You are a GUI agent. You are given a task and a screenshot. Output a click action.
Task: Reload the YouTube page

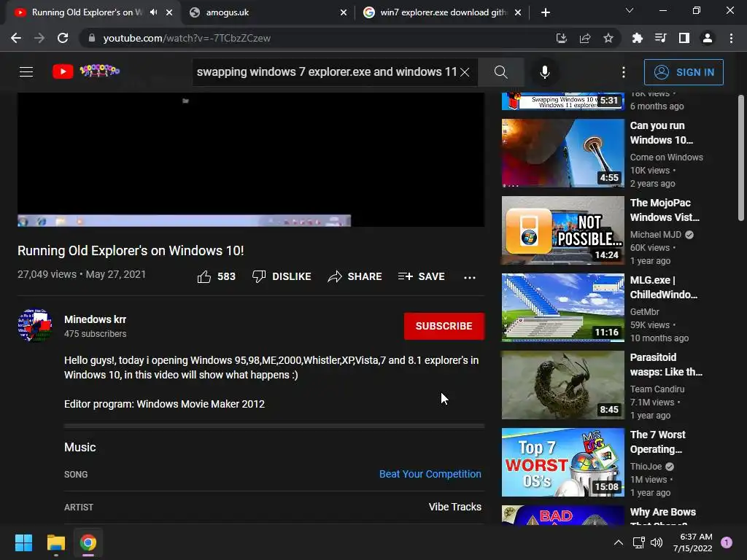(63, 38)
